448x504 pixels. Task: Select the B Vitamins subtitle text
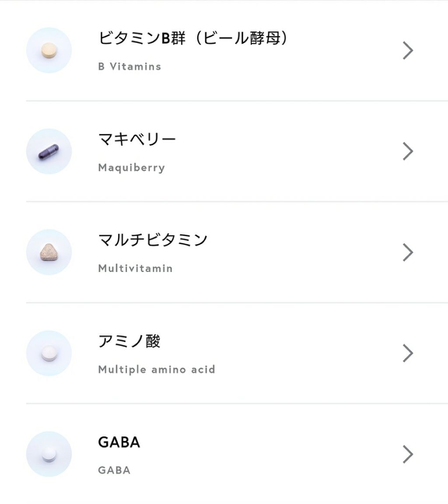click(129, 66)
